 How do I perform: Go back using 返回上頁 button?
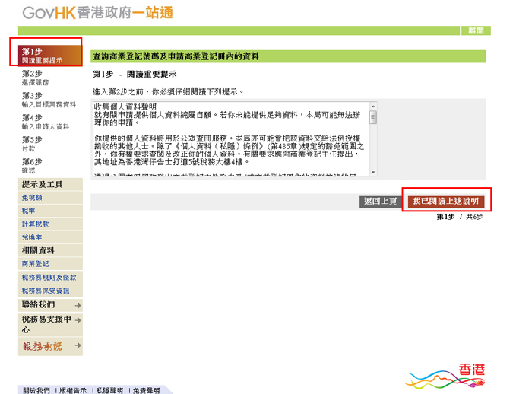380,202
